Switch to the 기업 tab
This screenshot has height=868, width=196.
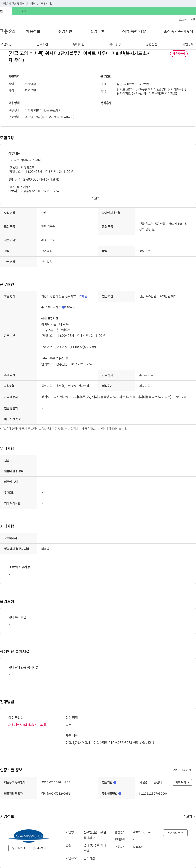tap(24, 11)
